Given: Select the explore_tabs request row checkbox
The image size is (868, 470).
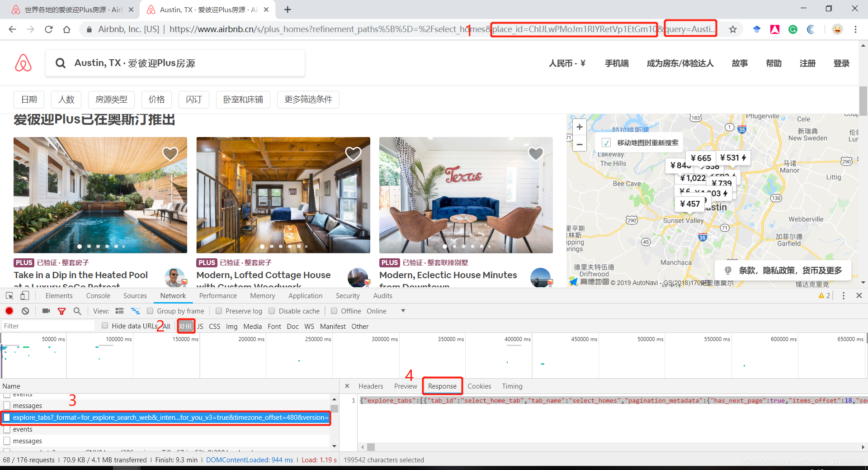Looking at the screenshot, I should [7, 418].
